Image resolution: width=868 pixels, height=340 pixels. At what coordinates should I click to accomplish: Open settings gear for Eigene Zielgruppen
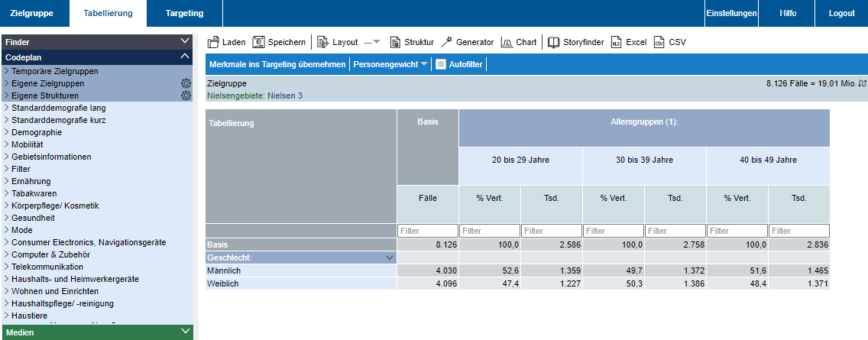click(185, 83)
